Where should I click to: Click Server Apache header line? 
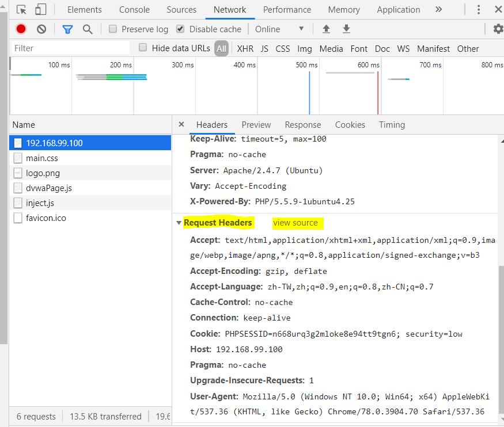(x=256, y=170)
